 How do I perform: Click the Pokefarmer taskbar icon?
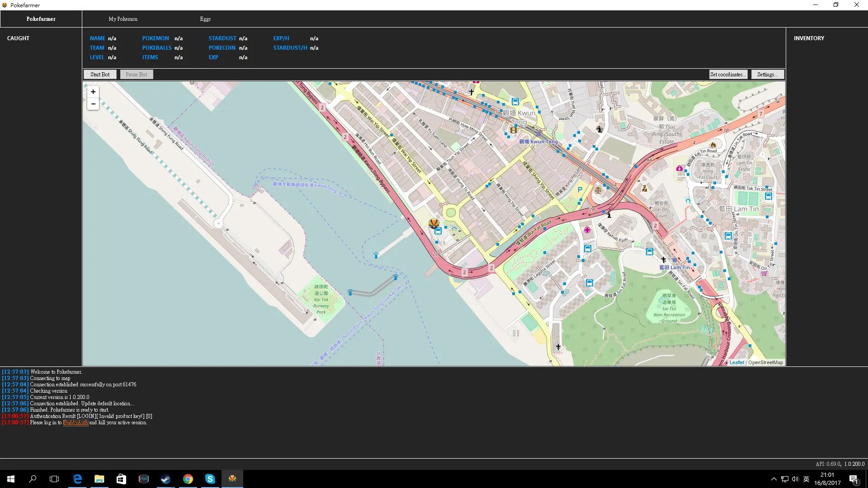point(232,479)
